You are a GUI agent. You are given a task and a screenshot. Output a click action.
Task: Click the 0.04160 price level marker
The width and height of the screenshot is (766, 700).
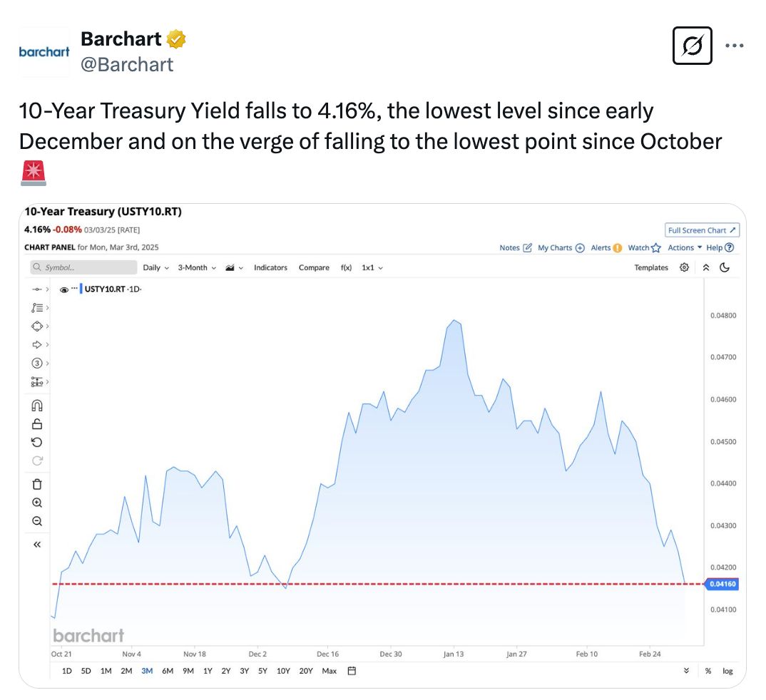click(722, 584)
